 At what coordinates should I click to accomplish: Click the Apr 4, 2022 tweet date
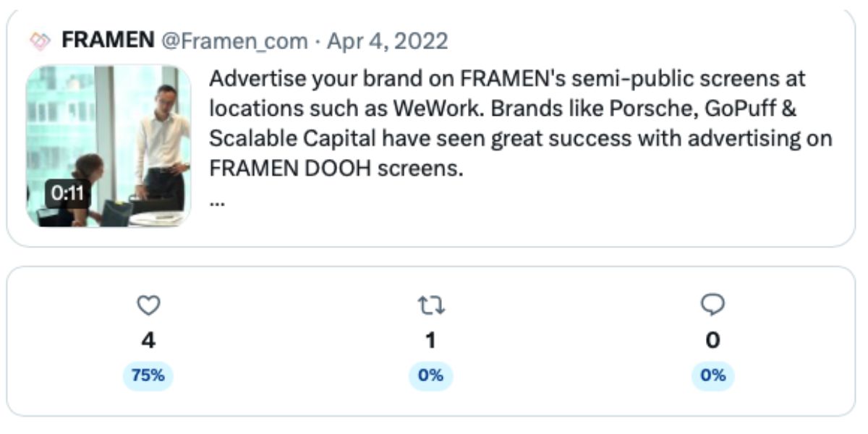[388, 41]
